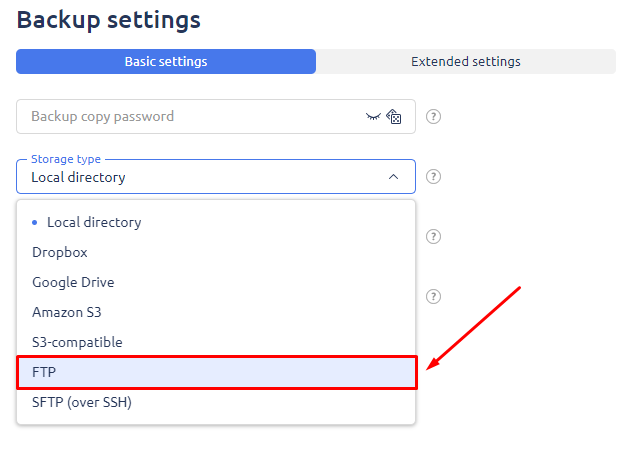Click the Storage type field showing Local directory
Image resolution: width=631 pixels, height=449 pixels.
[x=200, y=178]
